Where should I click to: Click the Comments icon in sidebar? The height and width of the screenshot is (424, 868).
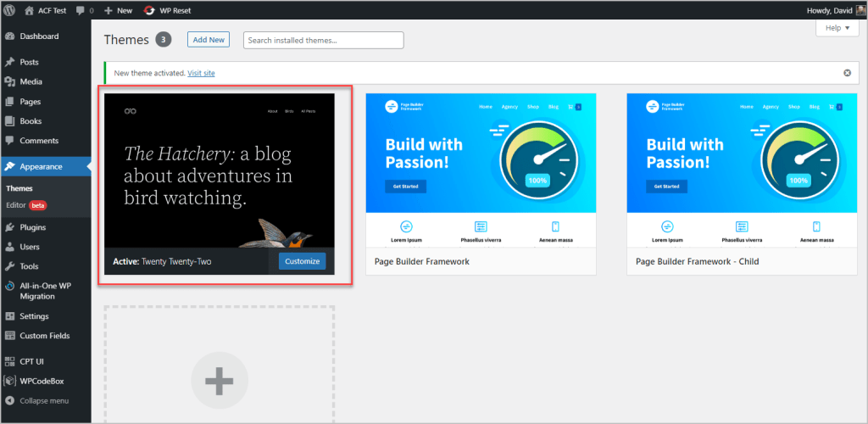click(x=9, y=141)
